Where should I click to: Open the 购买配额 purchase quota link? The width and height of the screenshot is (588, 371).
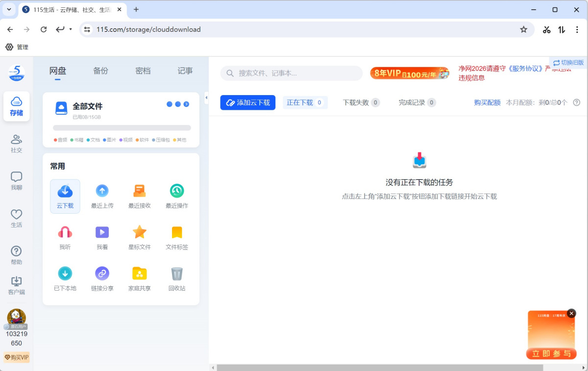coord(487,102)
